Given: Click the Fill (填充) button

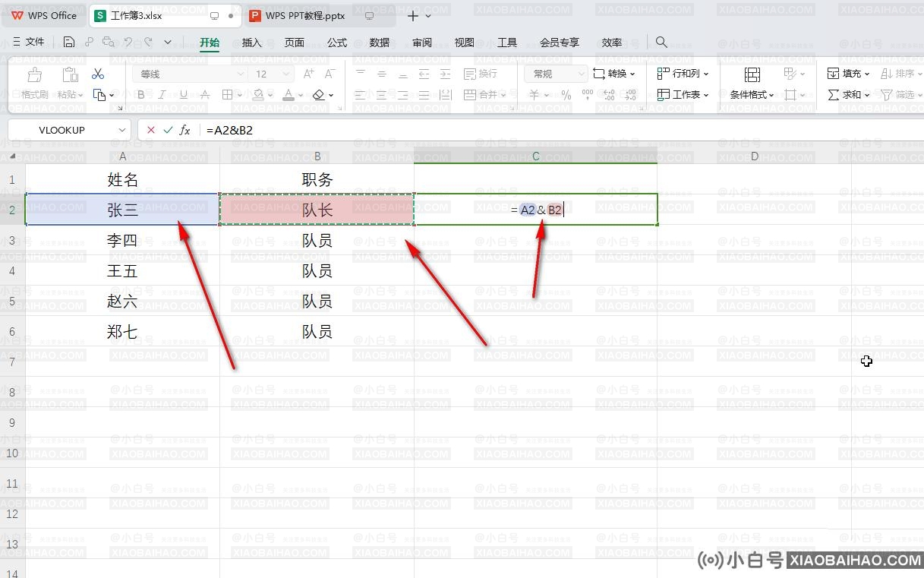Looking at the screenshot, I should click(x=848, y=74).
